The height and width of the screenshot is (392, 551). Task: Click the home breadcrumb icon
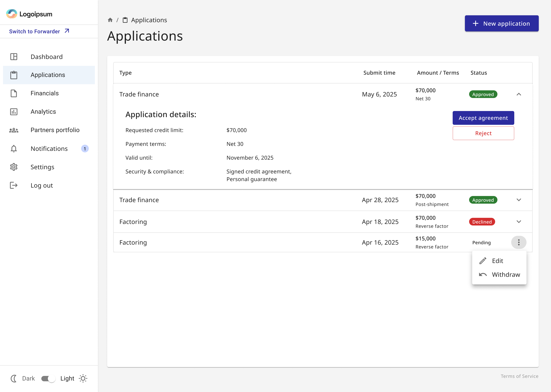coord(110,20)
